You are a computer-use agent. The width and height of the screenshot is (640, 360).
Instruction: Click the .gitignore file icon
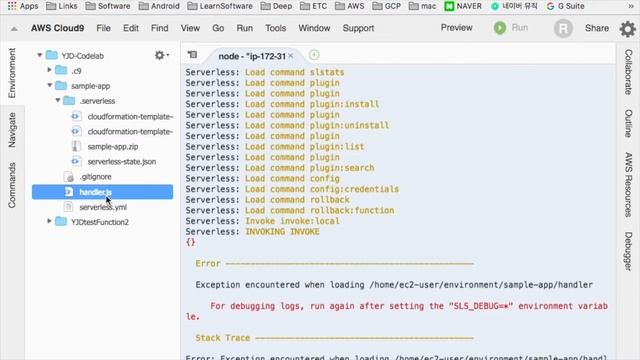tap(69, 177)
